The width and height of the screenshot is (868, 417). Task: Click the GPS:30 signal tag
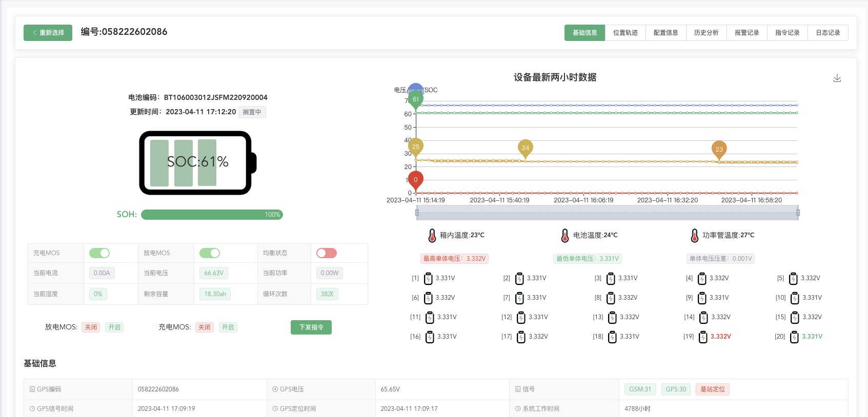point(676,389)
